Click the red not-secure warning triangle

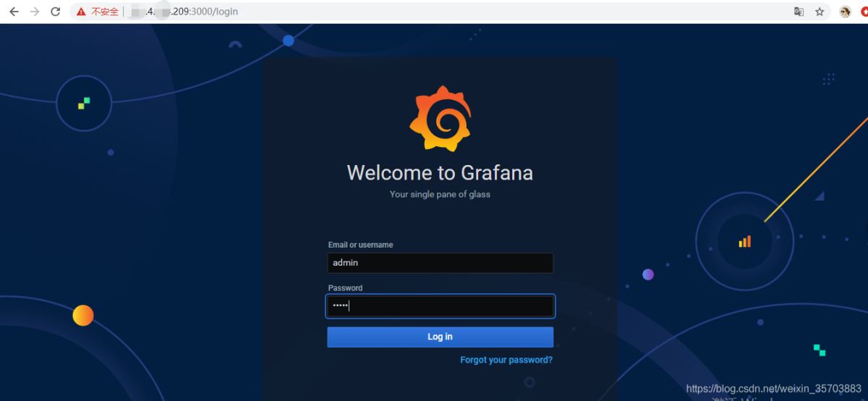pyautogui.click(x=82, y=12)
